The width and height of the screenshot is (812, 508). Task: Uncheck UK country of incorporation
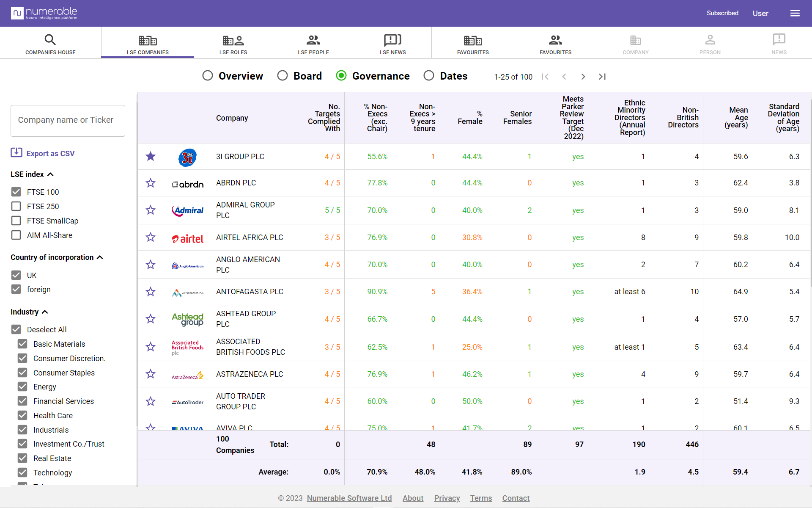16,275
